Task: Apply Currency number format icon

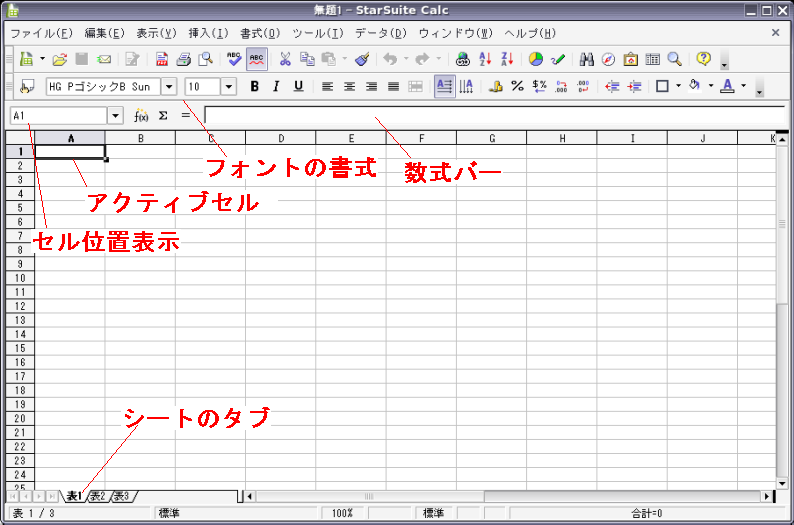Action: 495,87
